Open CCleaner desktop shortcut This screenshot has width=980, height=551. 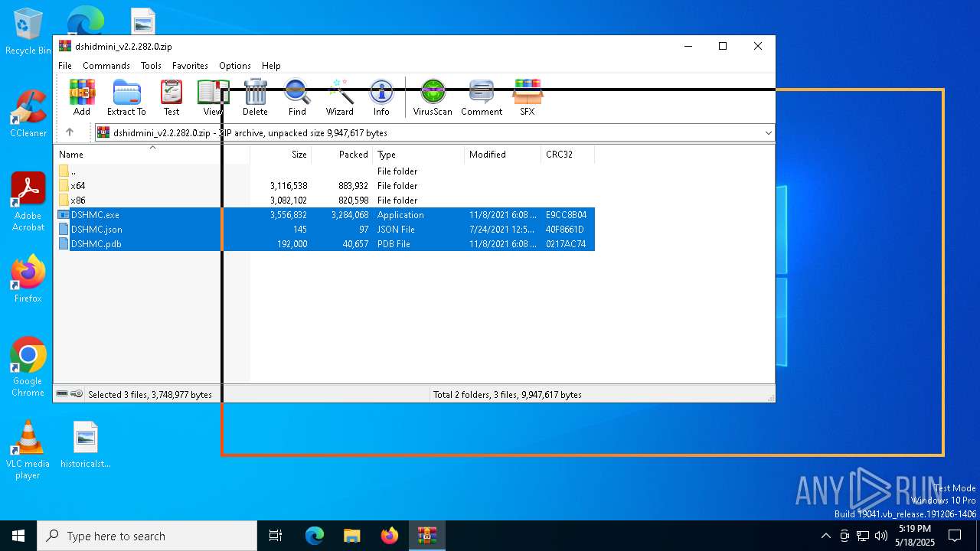[28, 114]
